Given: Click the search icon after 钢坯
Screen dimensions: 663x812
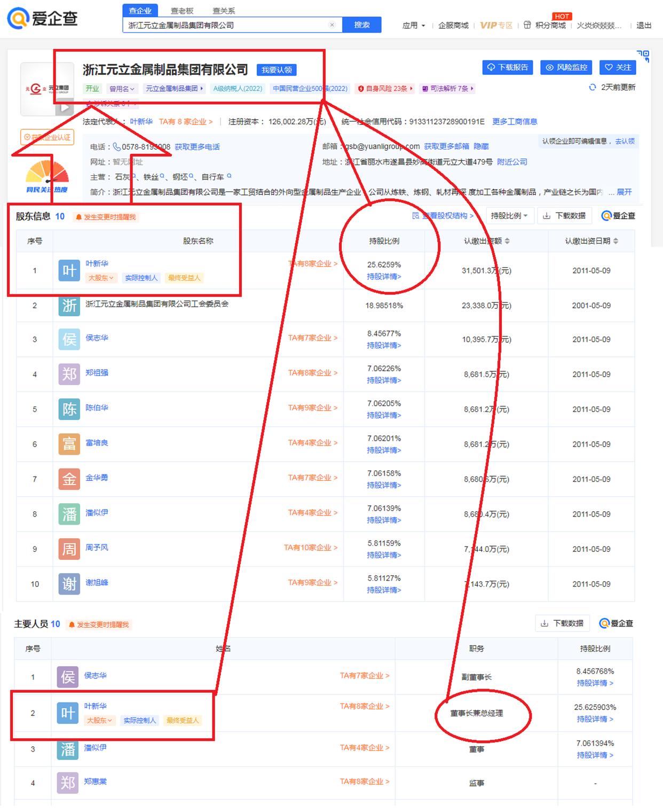Looking at the screenshot, I should click(191, 176).
